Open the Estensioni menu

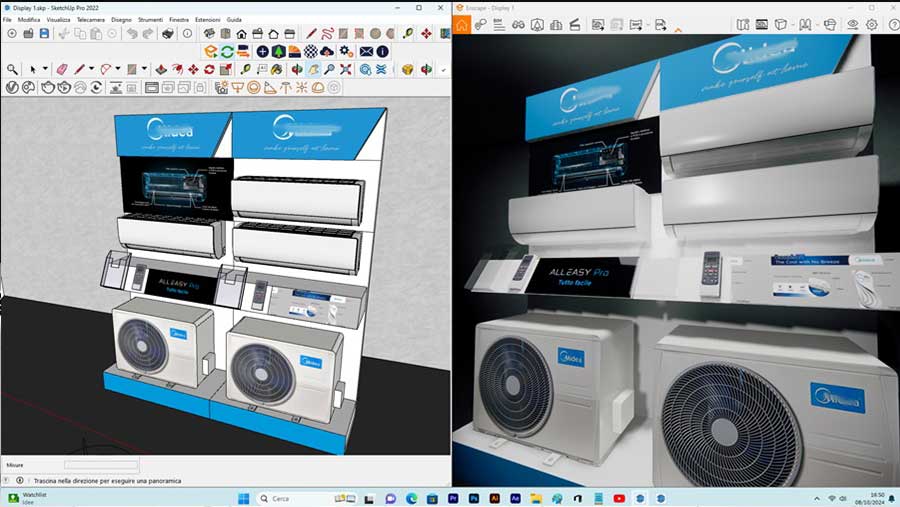pyautogui.click(x=208, y=20)
